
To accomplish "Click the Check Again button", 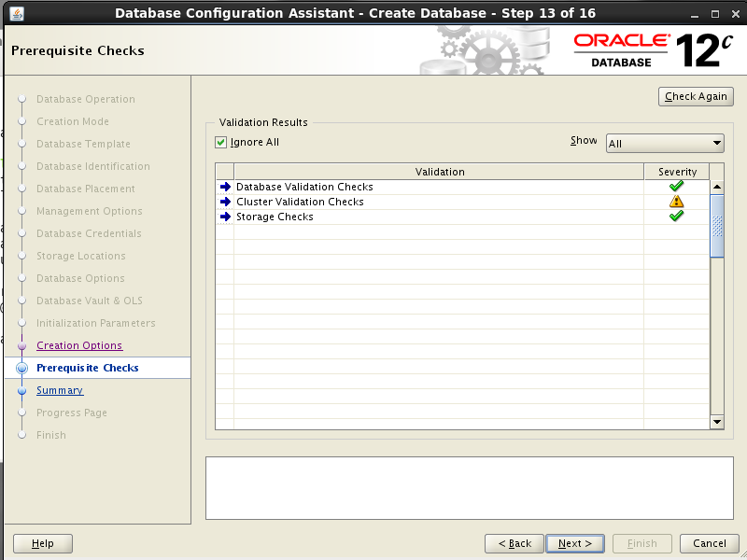I will (696, 97).
